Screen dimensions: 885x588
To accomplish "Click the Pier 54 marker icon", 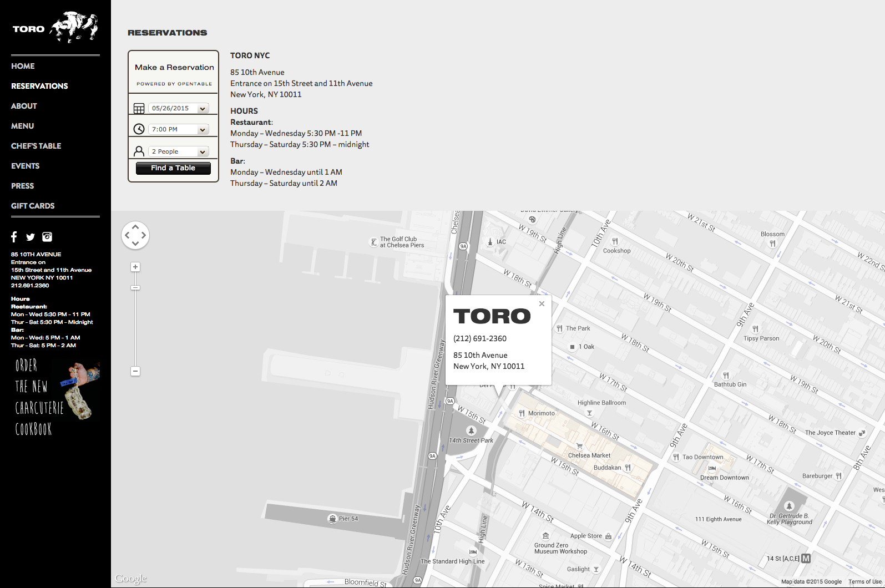I will coord(332,519).
